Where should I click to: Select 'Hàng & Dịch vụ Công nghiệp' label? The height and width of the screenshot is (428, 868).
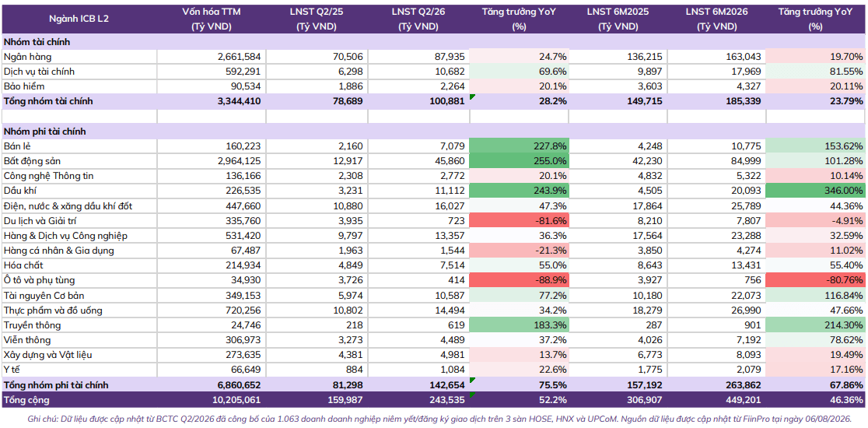pyautogui.click(x=65, y=236)
